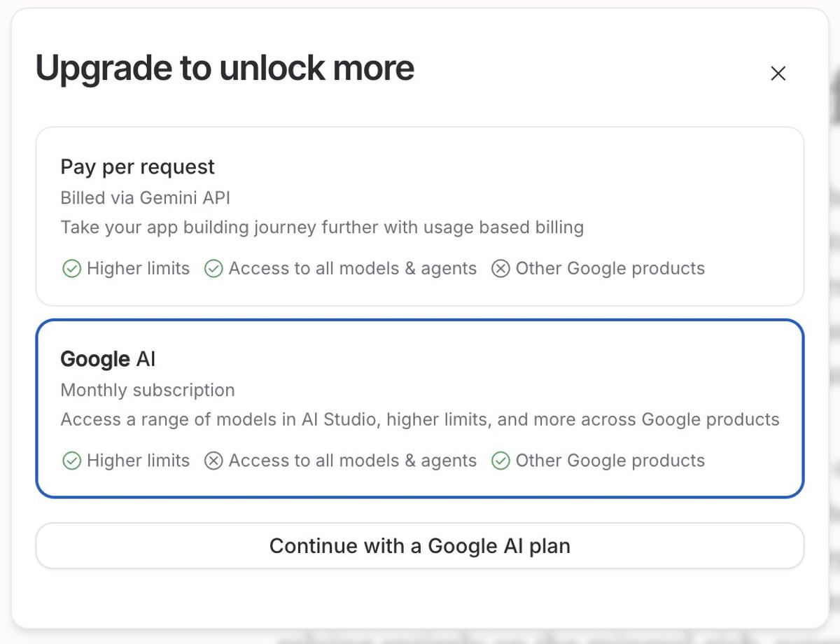
Task: Click the green check beside Other Google products in Google AI
Action: [x=501, y=461]
